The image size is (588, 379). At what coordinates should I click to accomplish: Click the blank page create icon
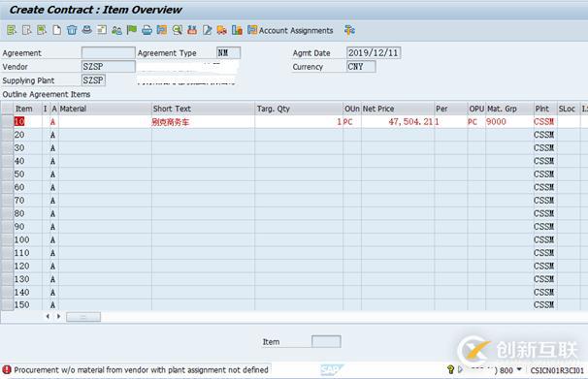coord(56,30)
